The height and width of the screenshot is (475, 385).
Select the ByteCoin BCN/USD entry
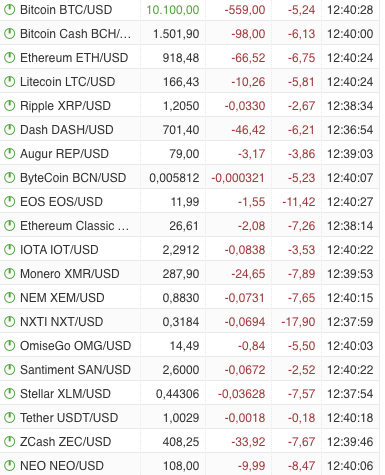(x=73, y=178)
